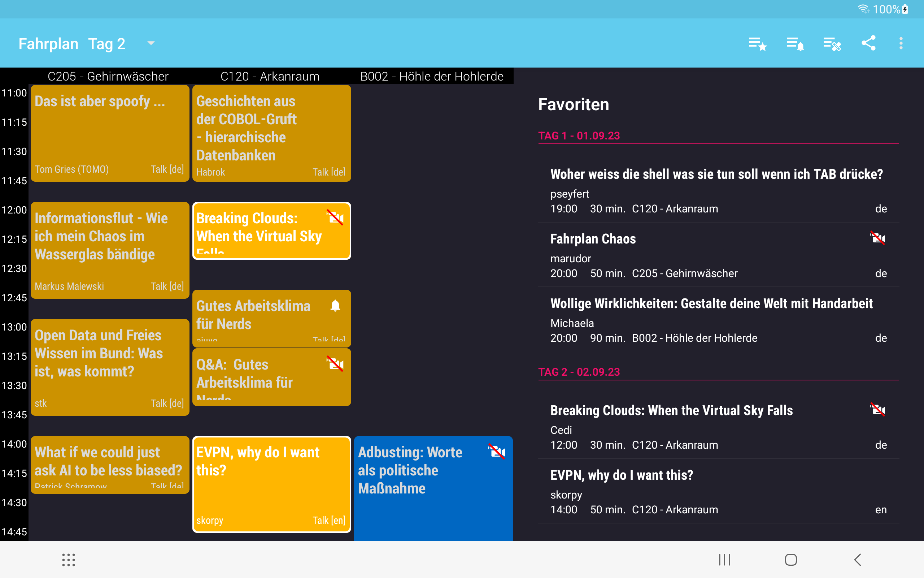924x578 pixels.
Task: Tap the 12:00 time label on the time axis
Action: point(14,210)
